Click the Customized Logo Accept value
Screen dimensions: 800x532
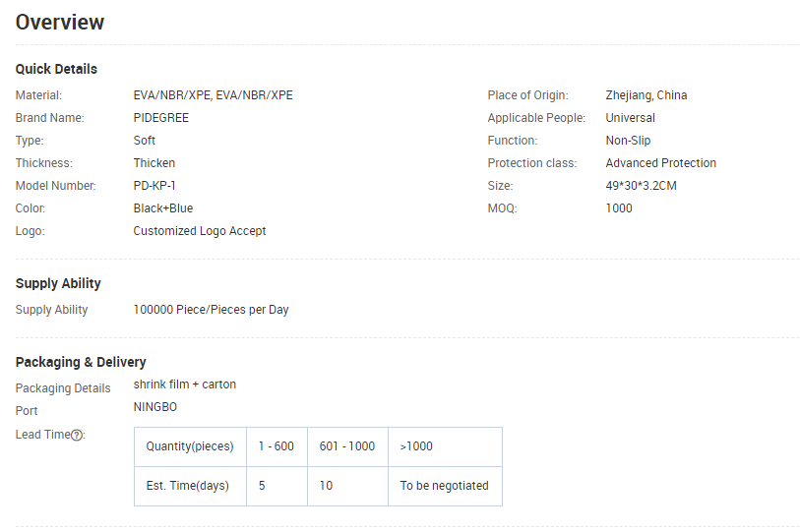tap(200, 231)
